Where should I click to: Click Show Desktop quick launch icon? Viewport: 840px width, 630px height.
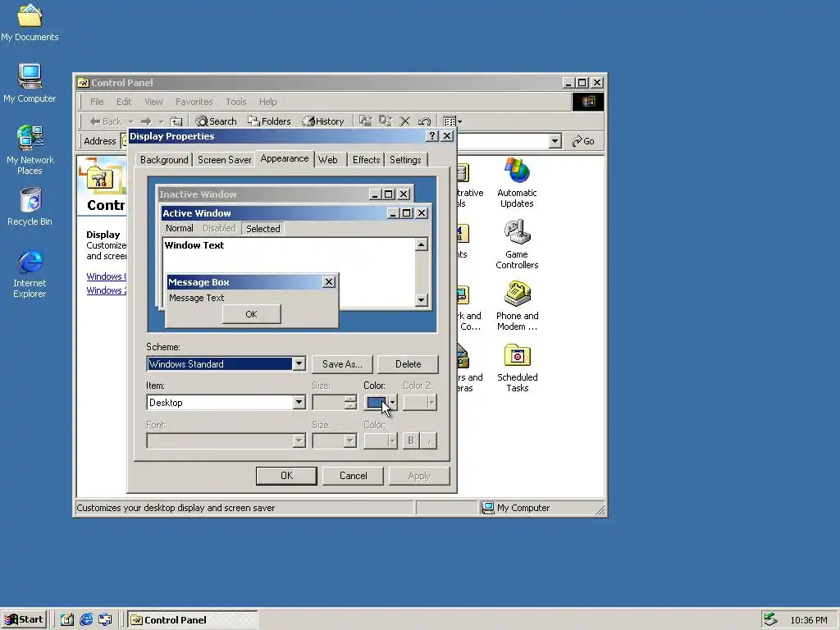(67, 620)
